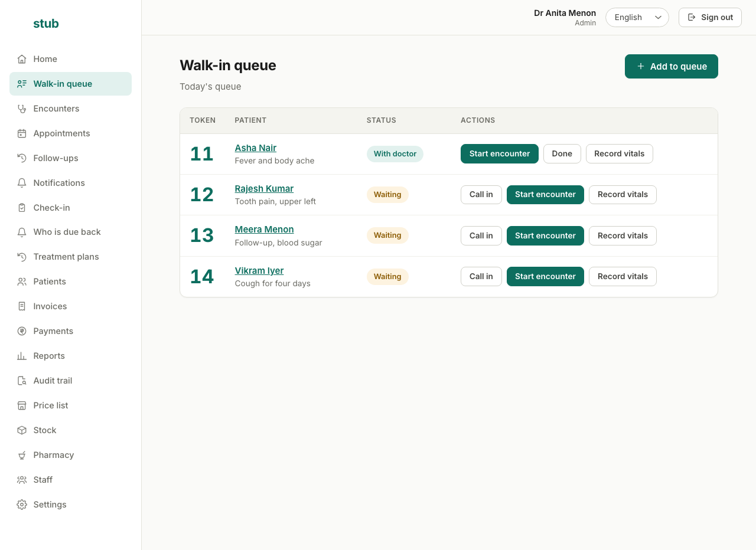Click the history icon beside Treatment plans
Image resolution: width=756 pixels, height=550 pixels.
point(22,257)
